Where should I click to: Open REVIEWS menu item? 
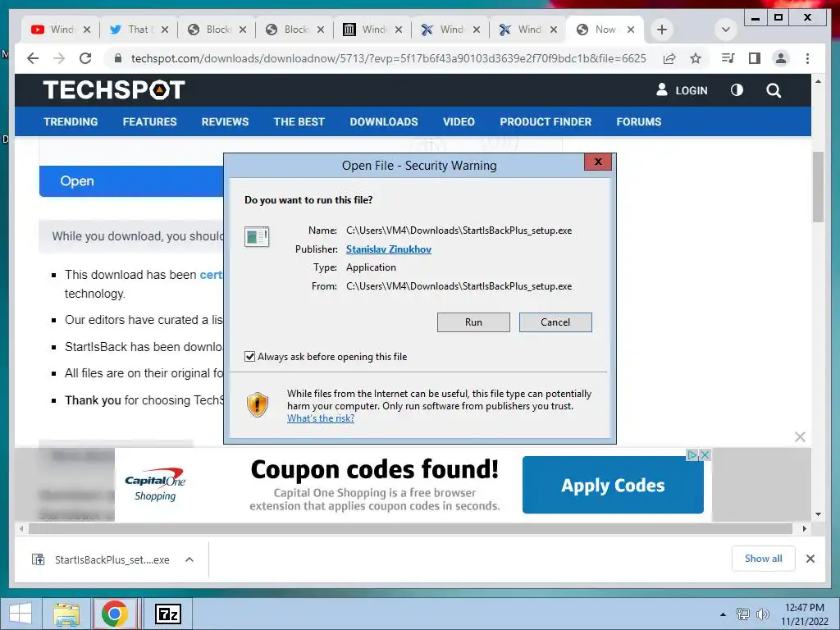(x=225, y=121)
